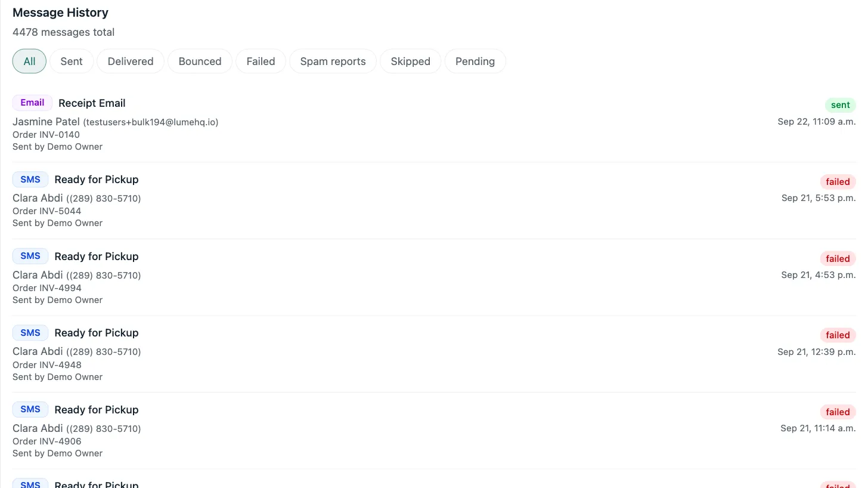Open Ready for Pickup message for INV-4994
This screenshot has width=868, height=488.
coord(97,257)
